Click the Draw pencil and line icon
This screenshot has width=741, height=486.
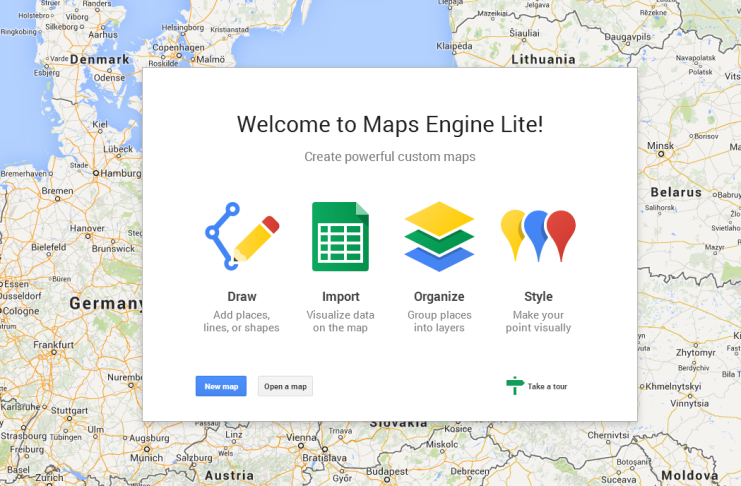tap(242, 237)
